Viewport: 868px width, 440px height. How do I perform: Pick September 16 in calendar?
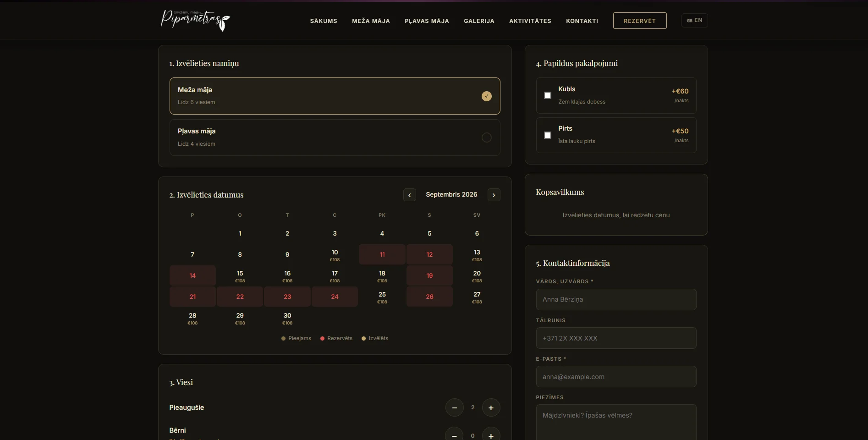[287, 276]
